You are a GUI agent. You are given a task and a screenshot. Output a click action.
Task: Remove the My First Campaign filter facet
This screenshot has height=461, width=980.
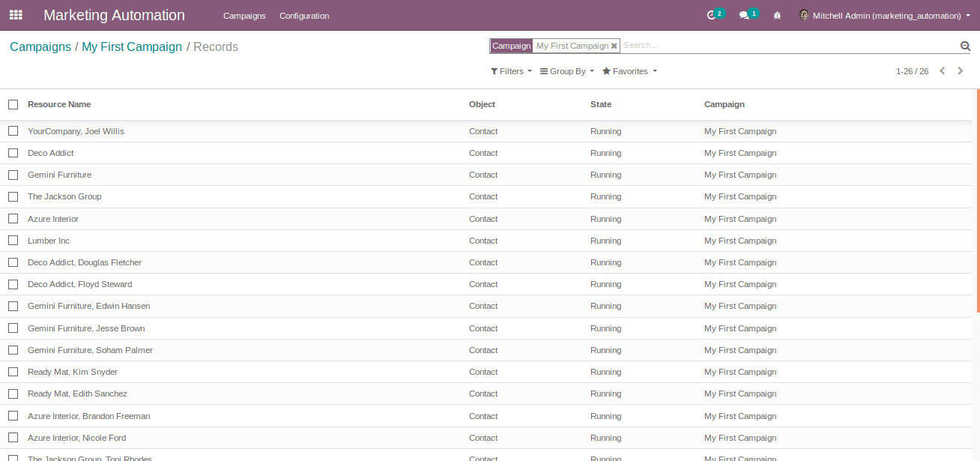click(614, 46)
